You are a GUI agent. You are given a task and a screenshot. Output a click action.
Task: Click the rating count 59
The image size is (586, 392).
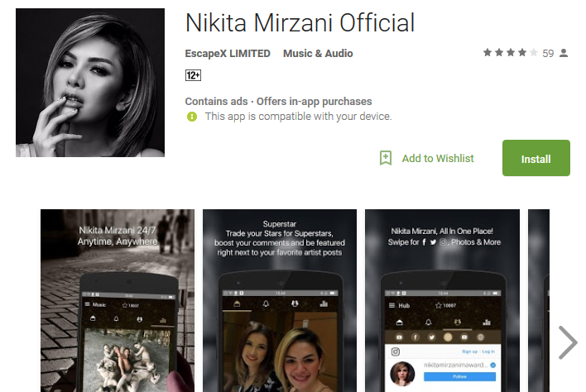point(548,54)
